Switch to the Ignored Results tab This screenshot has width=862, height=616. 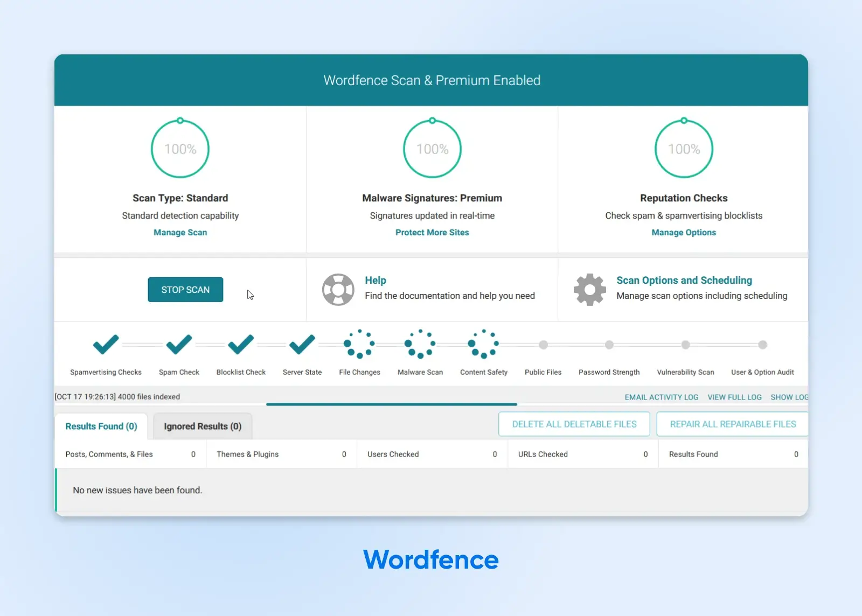203,426
